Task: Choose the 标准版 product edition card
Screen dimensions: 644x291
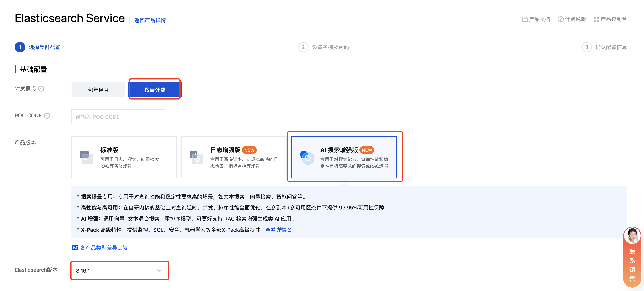Action: (x=124, y=157)
